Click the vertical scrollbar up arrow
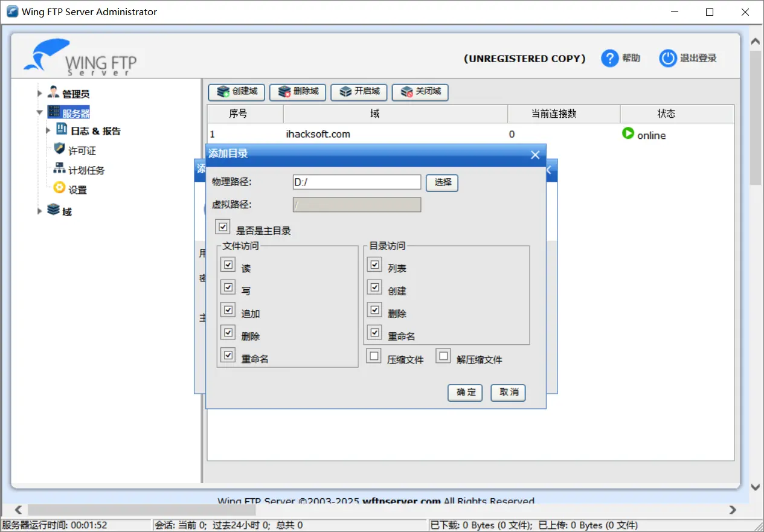Image resolution: width=764 pixels, height=532 pixels. coord(756,42)
